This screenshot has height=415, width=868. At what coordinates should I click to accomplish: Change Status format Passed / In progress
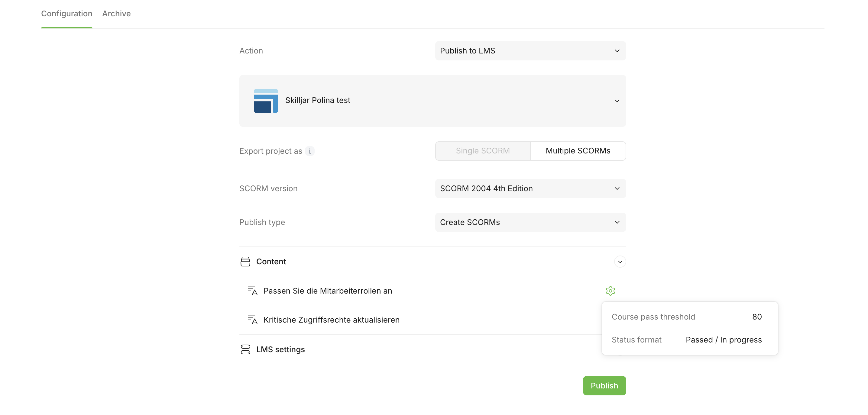point(724,339)
